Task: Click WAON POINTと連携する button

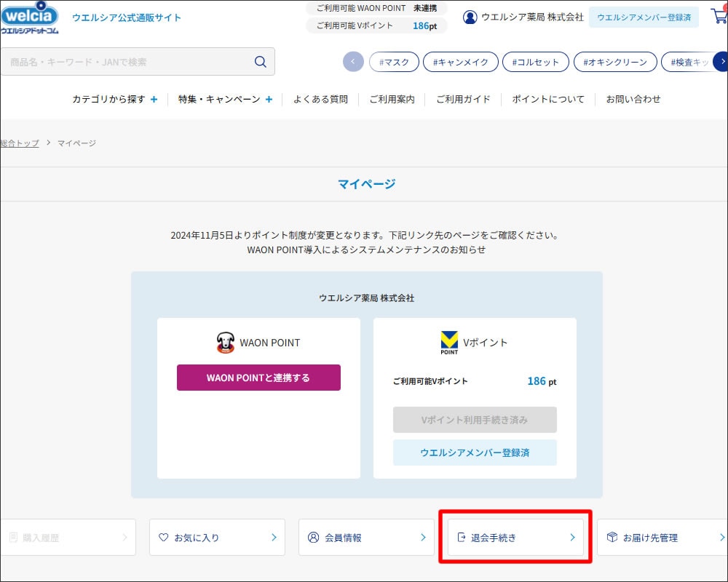Action: (x=258, y=378)
